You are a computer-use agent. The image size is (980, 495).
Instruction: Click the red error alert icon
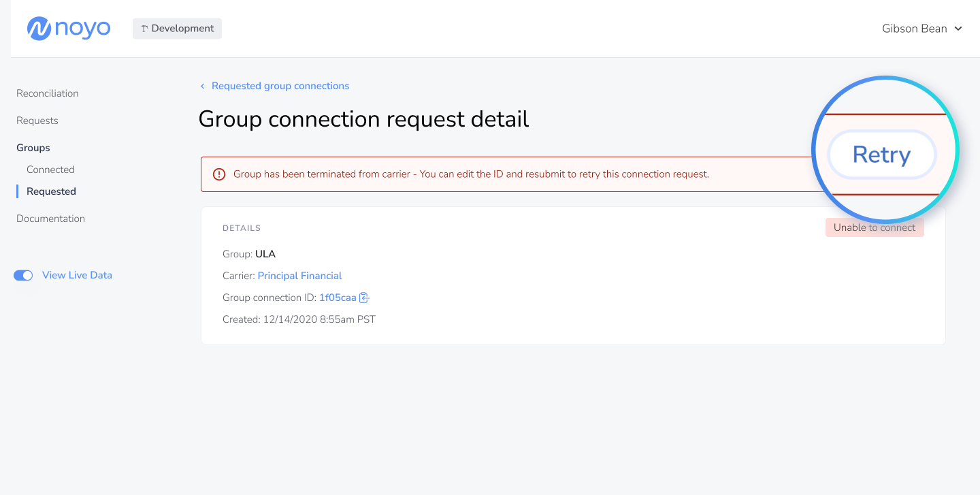[219, 174]
